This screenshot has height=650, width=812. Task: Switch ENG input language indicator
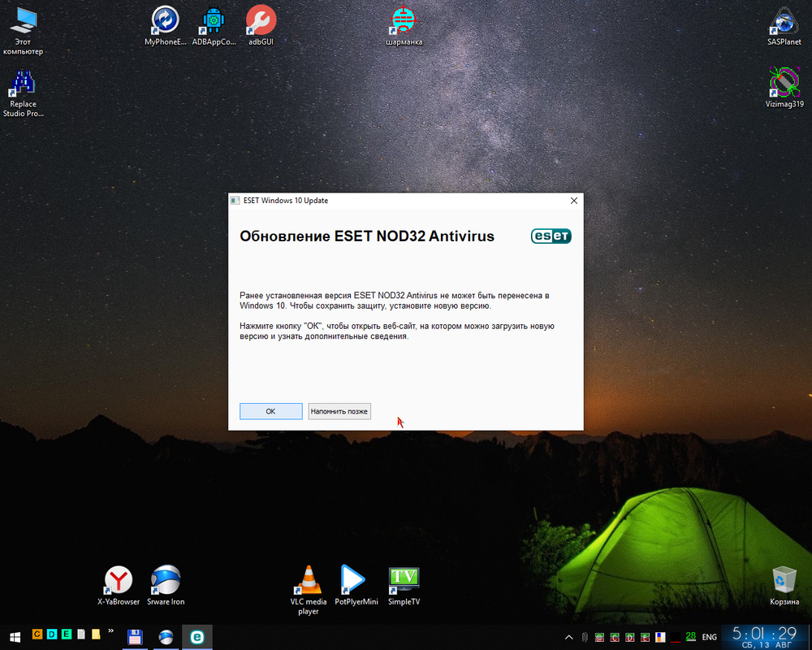(710, 637)
